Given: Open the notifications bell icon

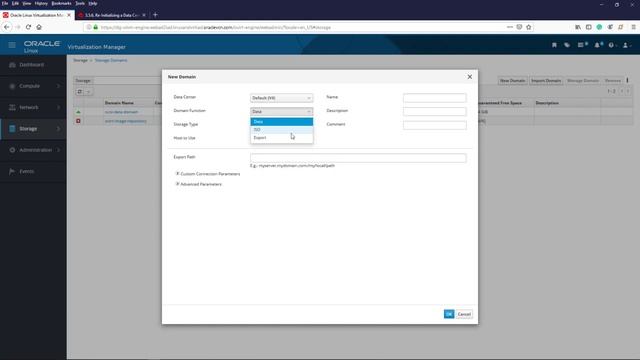Looking at the screenshot, I should (x=598, y=45).
